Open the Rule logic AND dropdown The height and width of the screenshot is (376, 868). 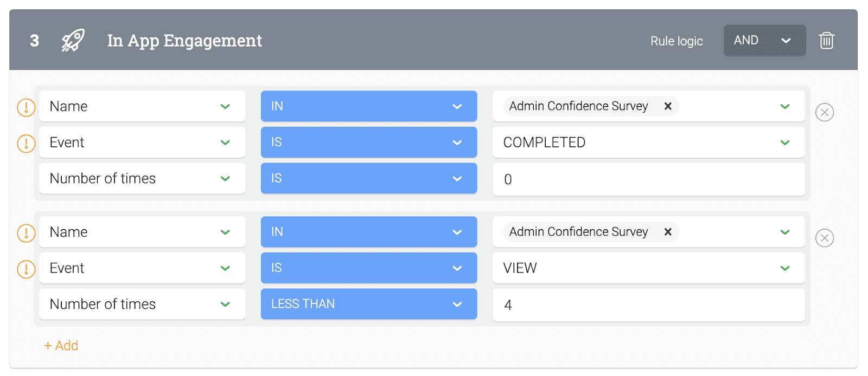pyautogui.click(x=764, y=41)
